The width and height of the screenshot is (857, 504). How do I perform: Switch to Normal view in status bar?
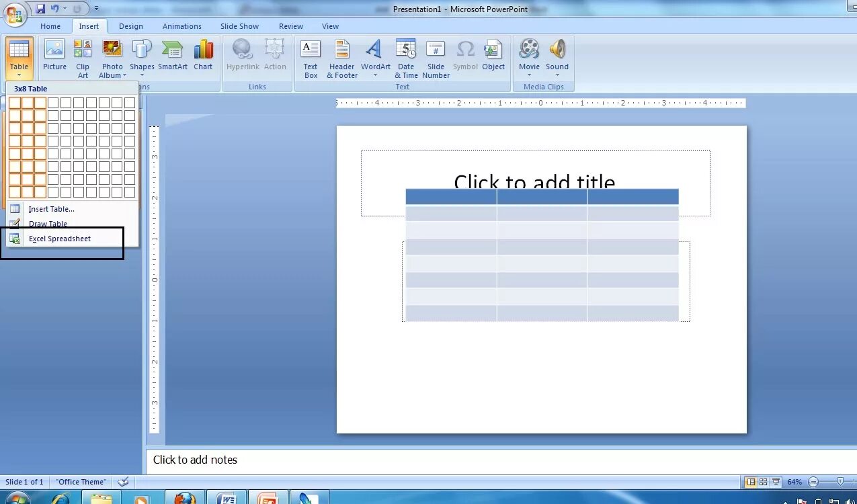coord(751,482)
